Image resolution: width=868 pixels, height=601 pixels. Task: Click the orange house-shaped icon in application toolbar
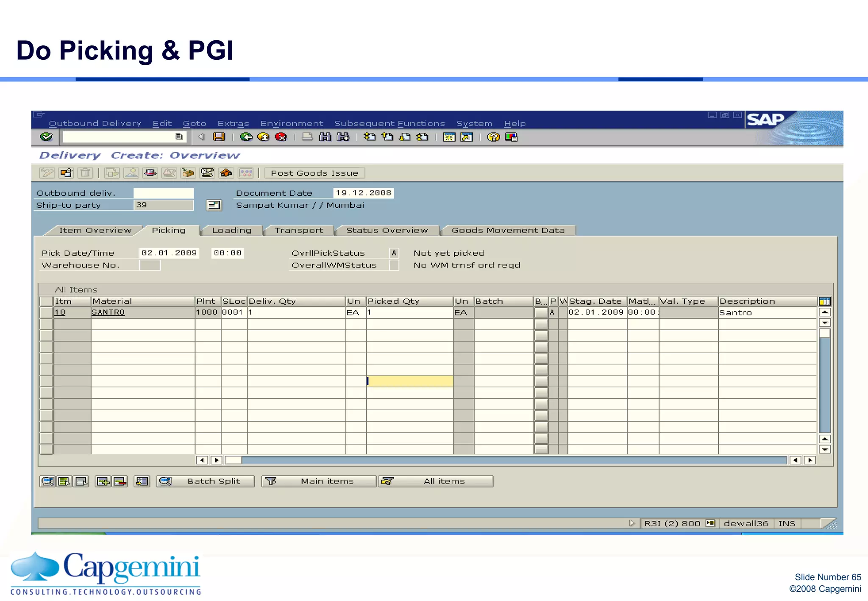point(226,173)
